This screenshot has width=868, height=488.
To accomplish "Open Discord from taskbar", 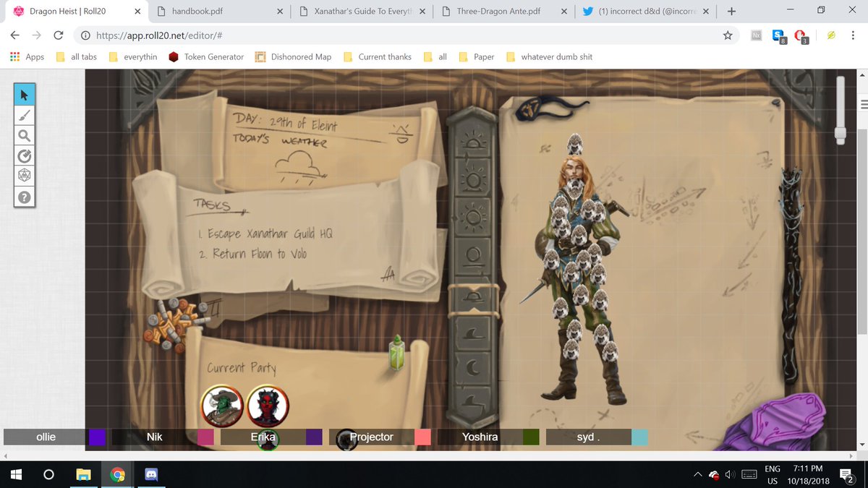I will [x=150, y=475].
